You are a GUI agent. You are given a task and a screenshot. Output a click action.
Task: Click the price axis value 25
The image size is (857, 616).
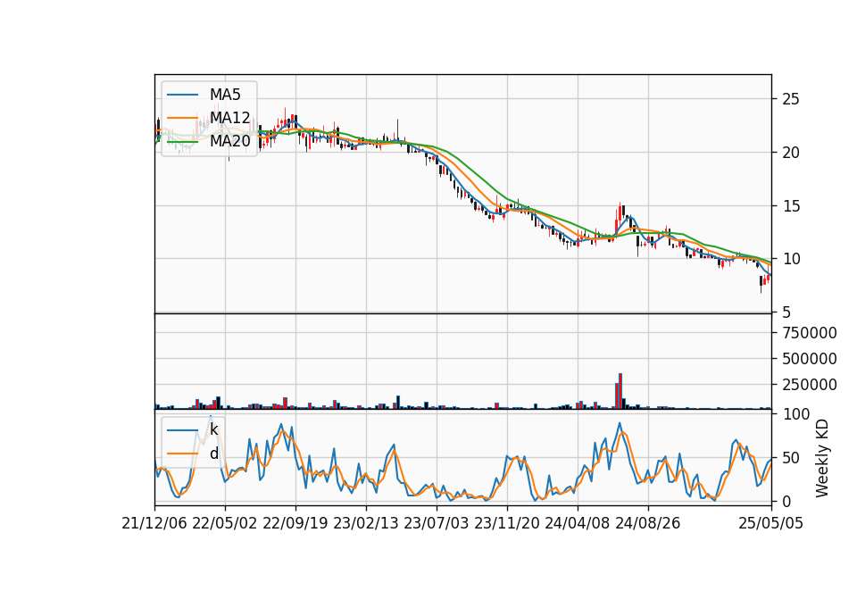(791, 99)
